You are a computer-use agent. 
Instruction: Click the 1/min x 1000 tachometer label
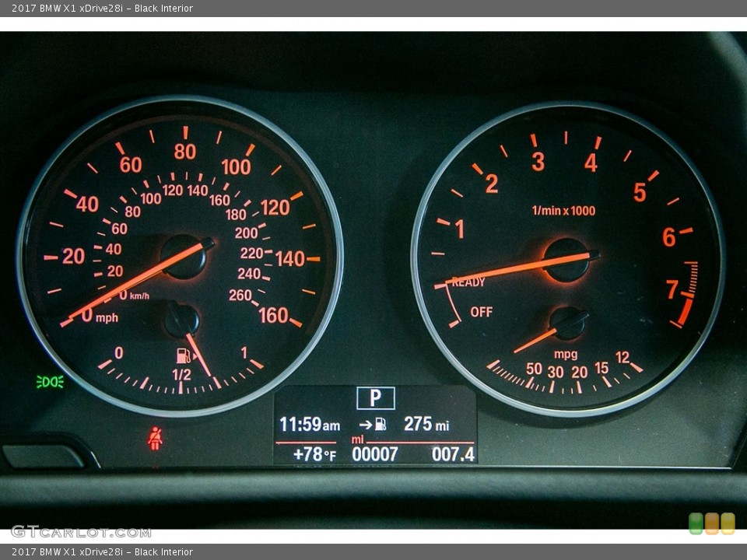pyautogui.click(x=563, y=211)
